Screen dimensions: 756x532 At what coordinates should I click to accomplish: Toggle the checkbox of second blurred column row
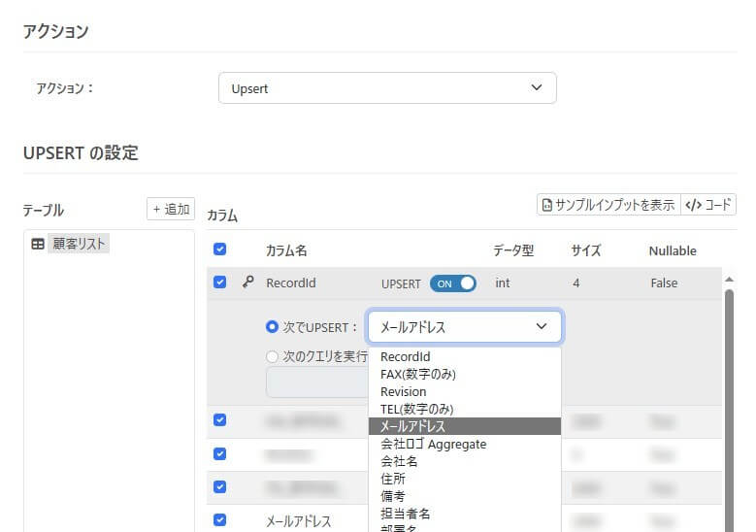click(x=220, y=454)
